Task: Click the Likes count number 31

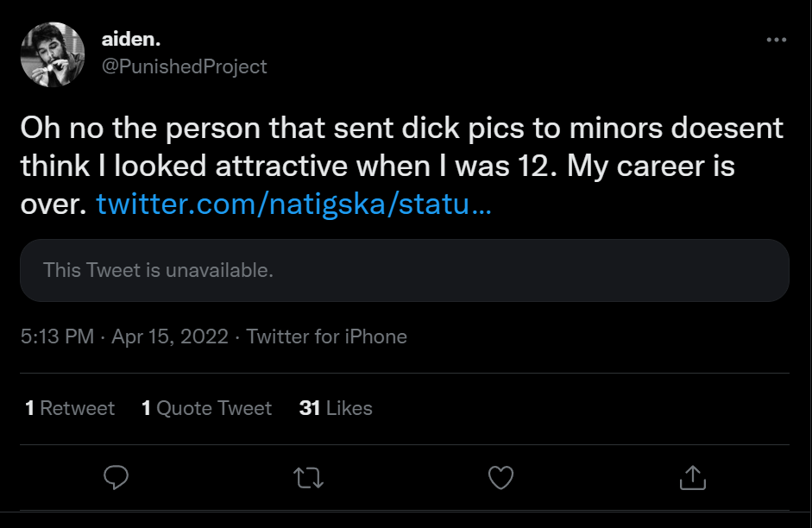Action: [309, 408]
